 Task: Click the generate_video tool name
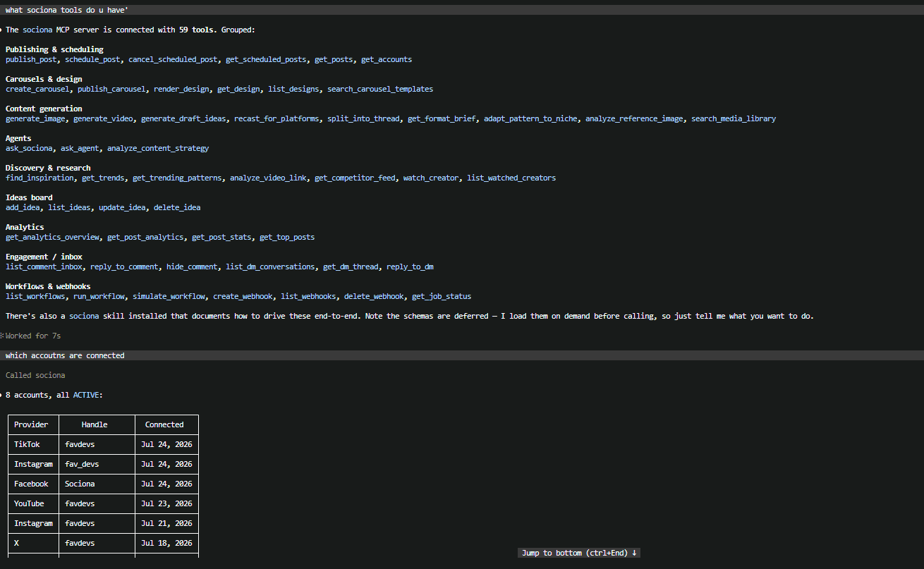pos(103,118)
